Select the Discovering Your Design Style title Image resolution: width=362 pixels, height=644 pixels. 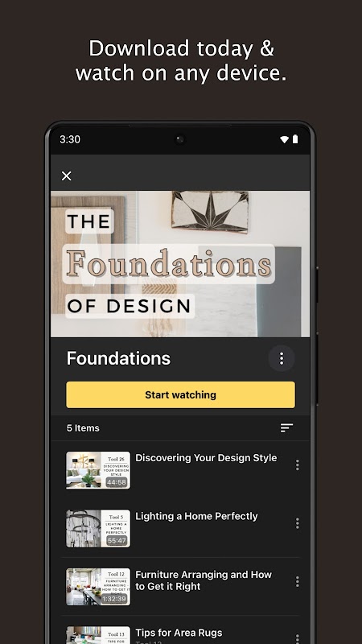click(x=206, y=458)
